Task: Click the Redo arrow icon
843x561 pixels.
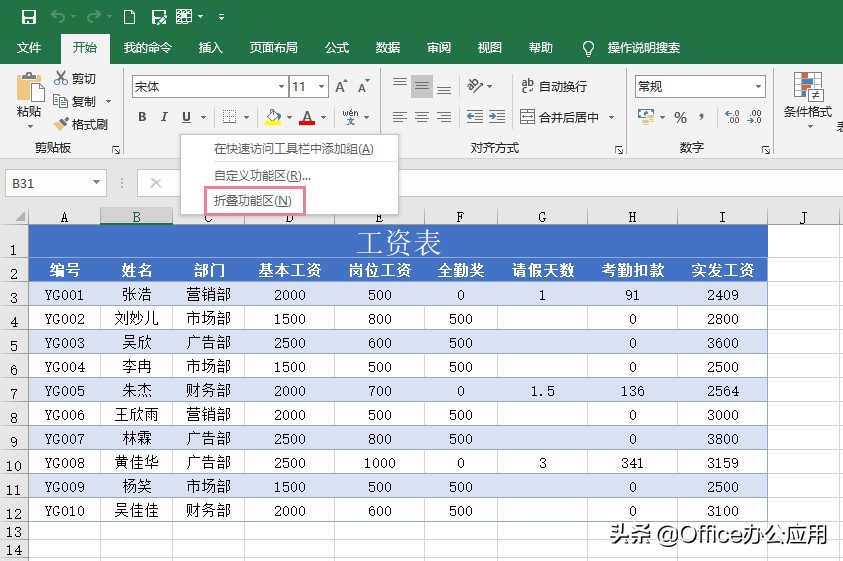Action: click(x=94, y=17)
